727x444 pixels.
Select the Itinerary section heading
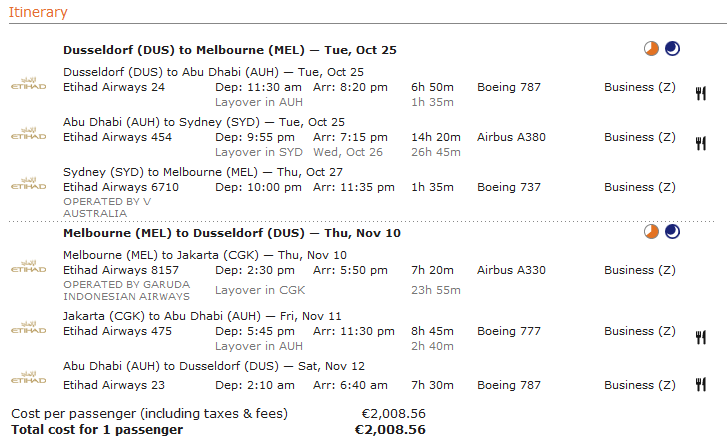[x=38, y=12]
